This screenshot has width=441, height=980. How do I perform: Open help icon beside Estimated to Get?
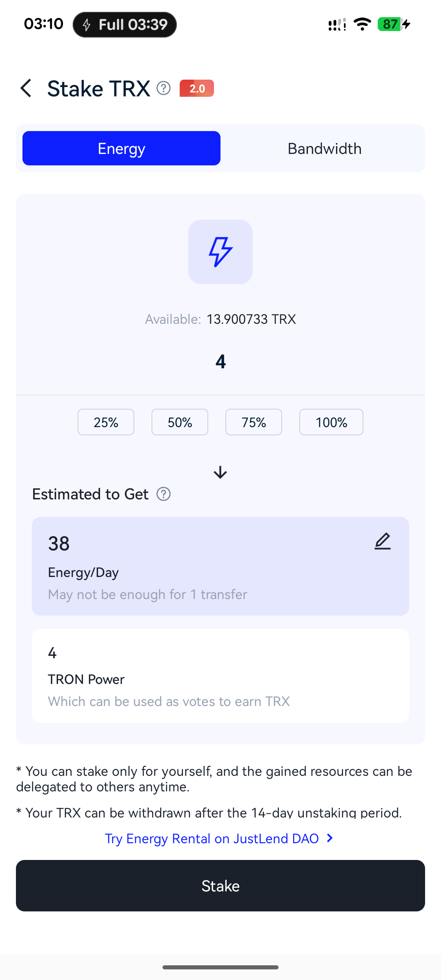164,494
